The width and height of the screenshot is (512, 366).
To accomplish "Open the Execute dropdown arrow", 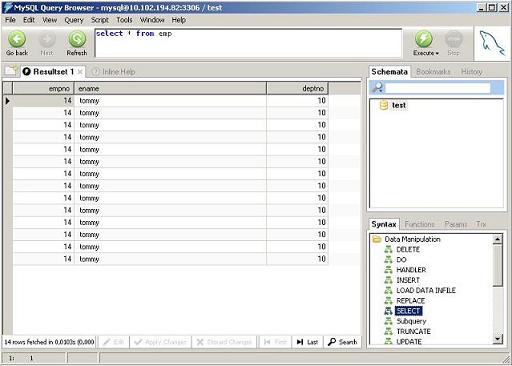I will pyautogui.click(x=437, y=53).
